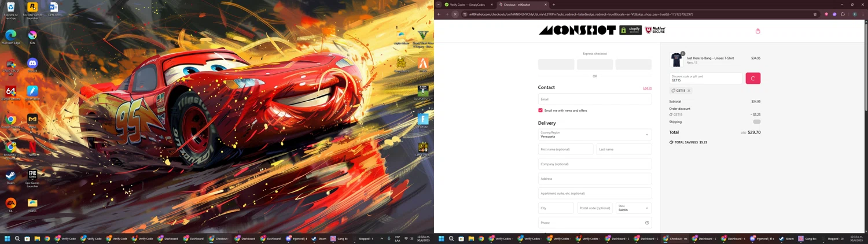Launch FiveM desktop shortcut
Image resolution: width=868 pixels, height=244 pixels.
(x=423, y=65)
